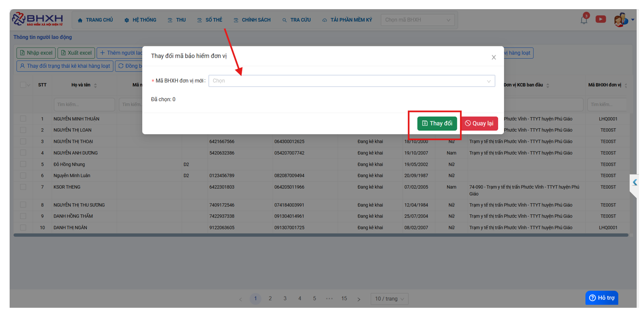Go to page 3 in pagination

click(285, 299)
